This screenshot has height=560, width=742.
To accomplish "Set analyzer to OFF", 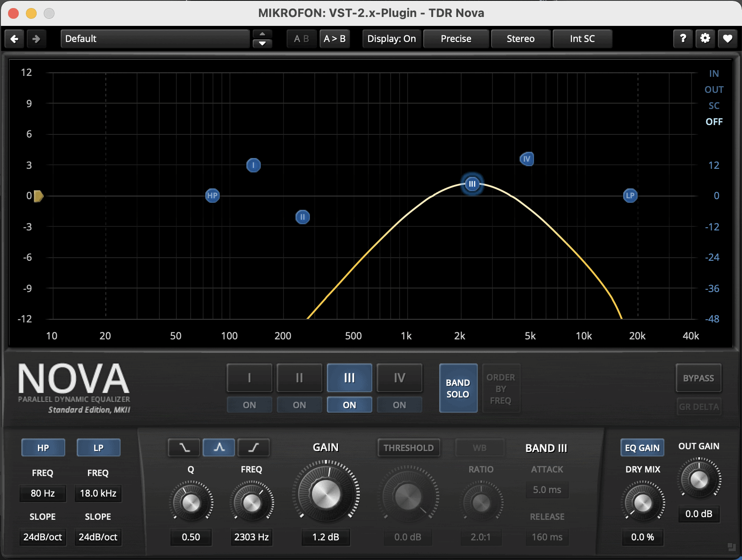I will pyautogui.click(x=714, y=122).
